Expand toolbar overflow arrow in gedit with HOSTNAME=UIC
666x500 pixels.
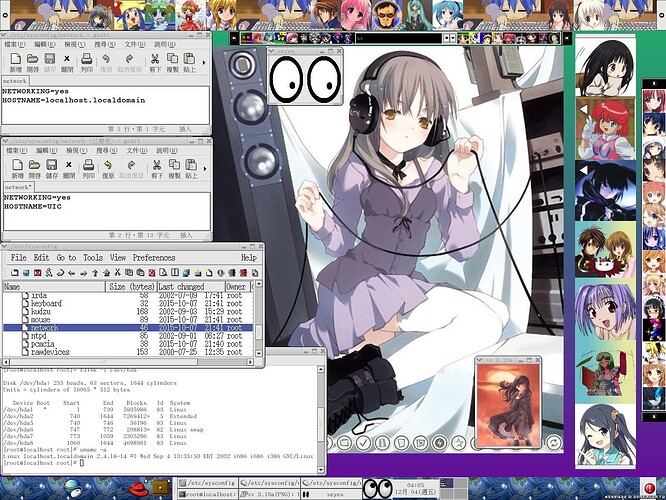(x=205, y=169)
